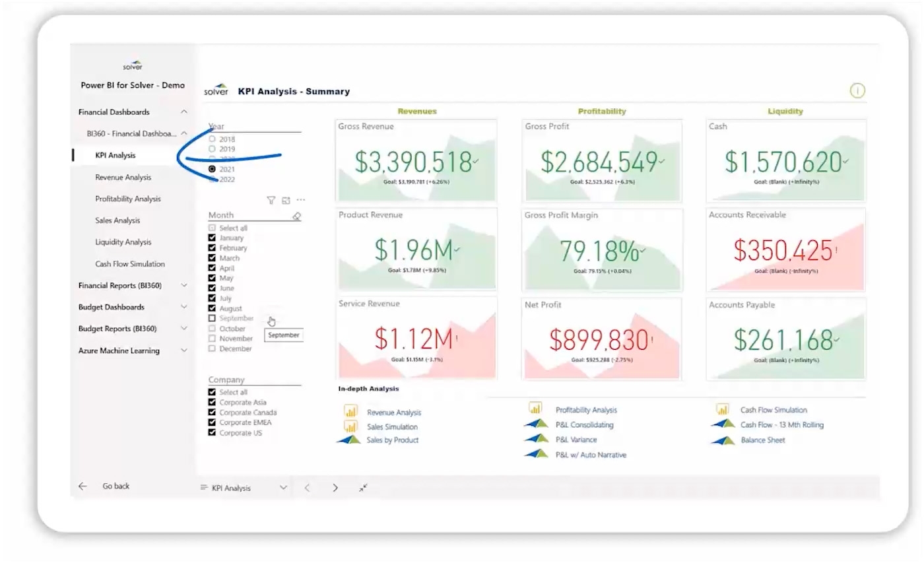Collapse the Financial Dashboards section

tap(184, 112)
